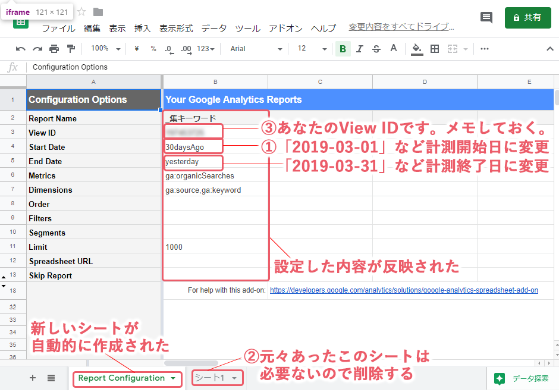Open the zoom 100% dropdown

[x=105, y=49]
